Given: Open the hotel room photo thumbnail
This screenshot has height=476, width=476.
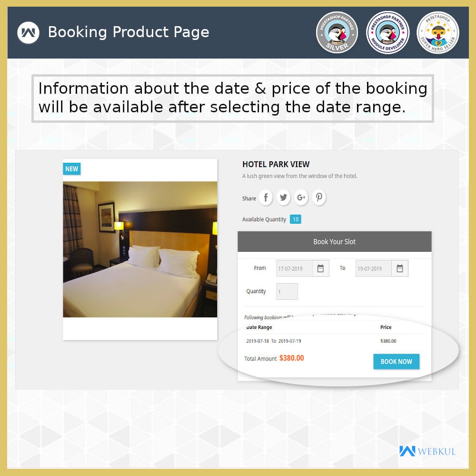Looking at the screenshot, I should click(x=140, y=249).
